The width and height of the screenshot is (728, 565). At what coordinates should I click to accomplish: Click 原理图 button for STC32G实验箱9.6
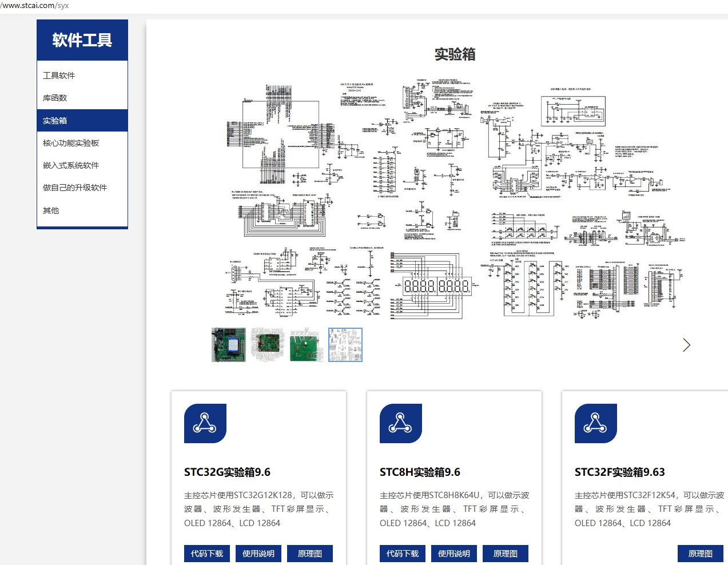point(310,554)
